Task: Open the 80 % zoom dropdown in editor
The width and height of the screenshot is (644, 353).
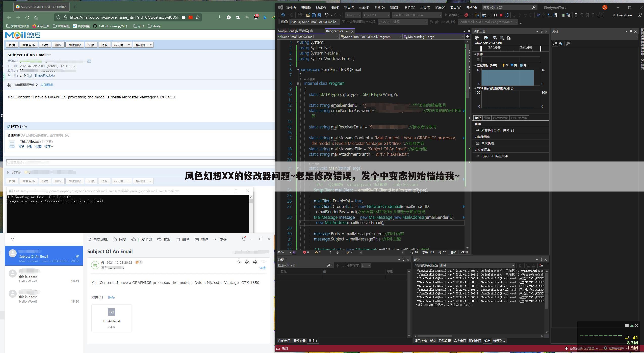Action: click(x=284, y=252)
